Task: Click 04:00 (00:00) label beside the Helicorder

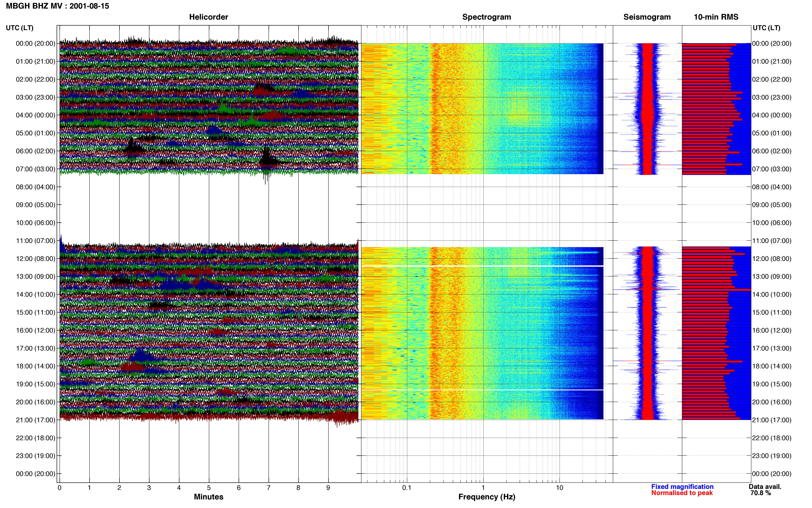Action: [35, 115]
